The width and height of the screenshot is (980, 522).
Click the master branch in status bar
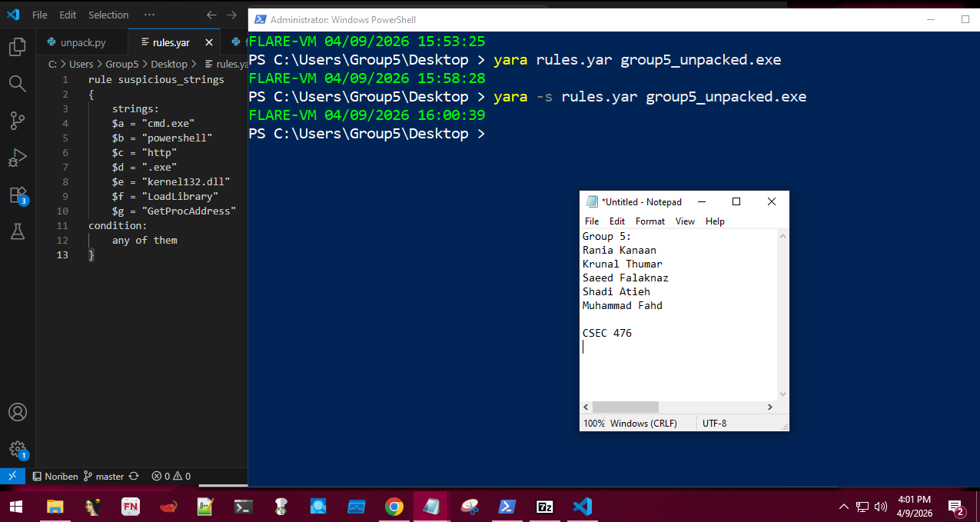[x=104, y=476]
